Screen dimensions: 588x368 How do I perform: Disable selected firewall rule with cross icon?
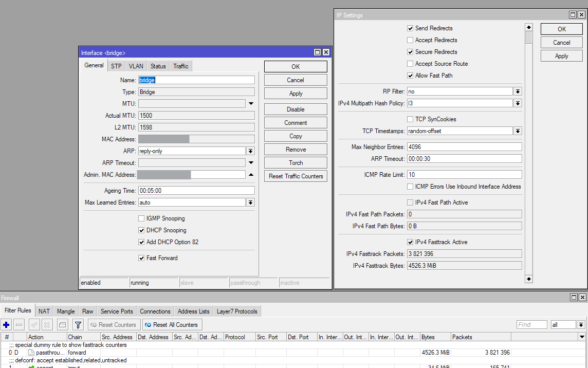pos(47,325)
